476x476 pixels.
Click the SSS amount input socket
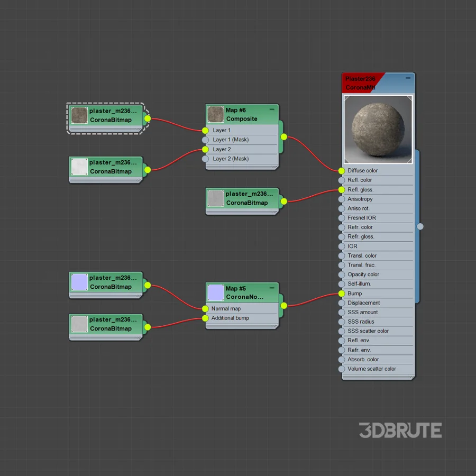(x=342, y=313)
